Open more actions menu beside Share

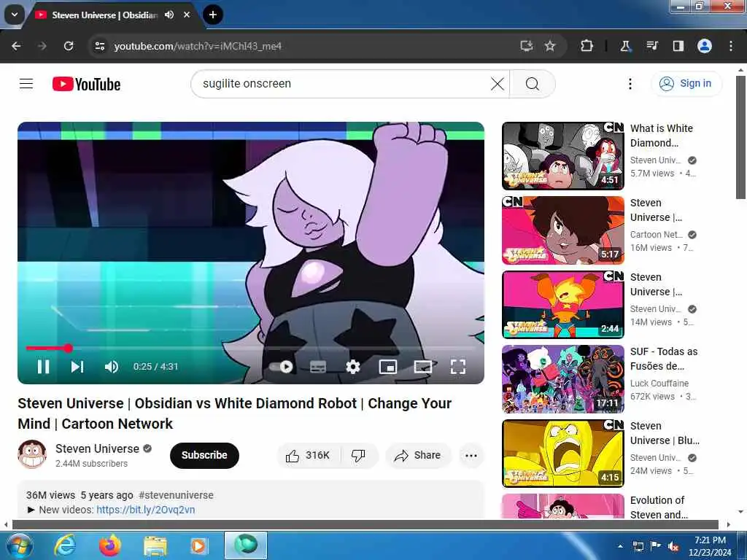pos(471,455)
